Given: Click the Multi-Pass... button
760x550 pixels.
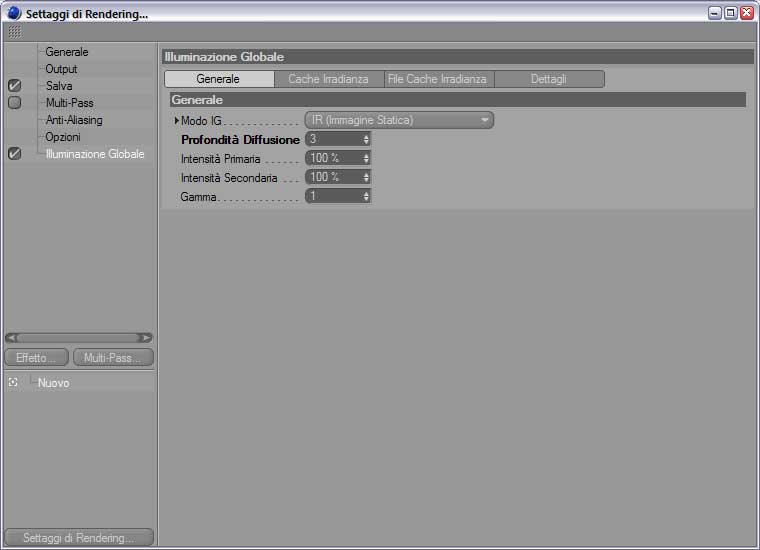Looking at the screenshot, I should (x=113, y=358).
